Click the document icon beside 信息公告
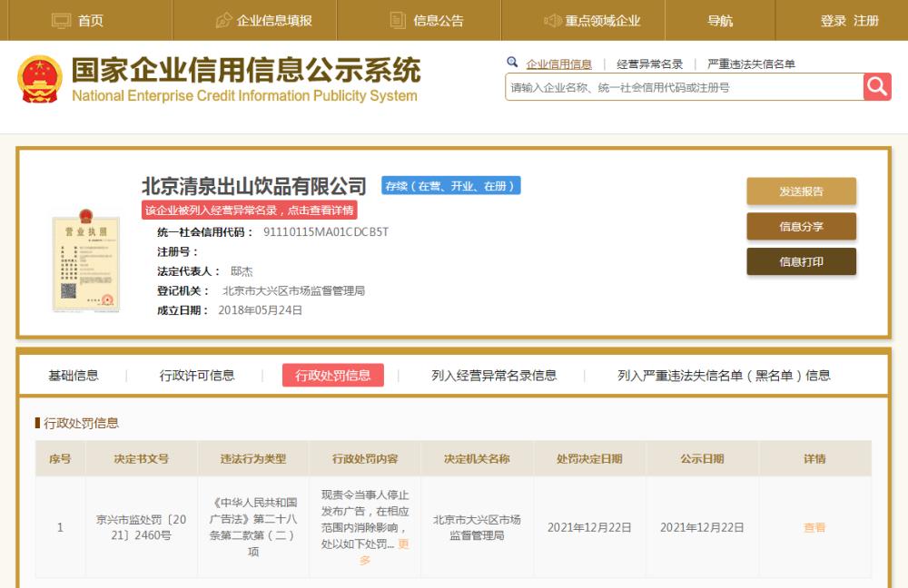Screen dimensions: 908x588 coord(398,21)
